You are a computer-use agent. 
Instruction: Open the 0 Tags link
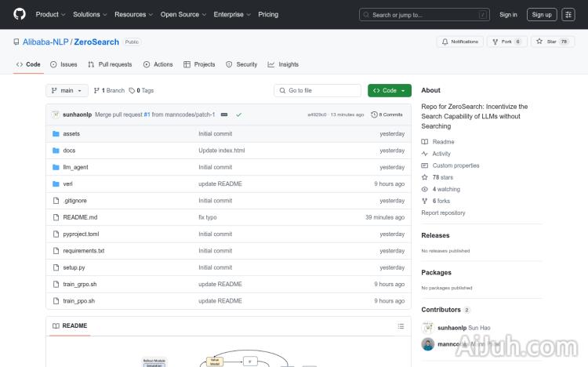(x=141, y=90)
